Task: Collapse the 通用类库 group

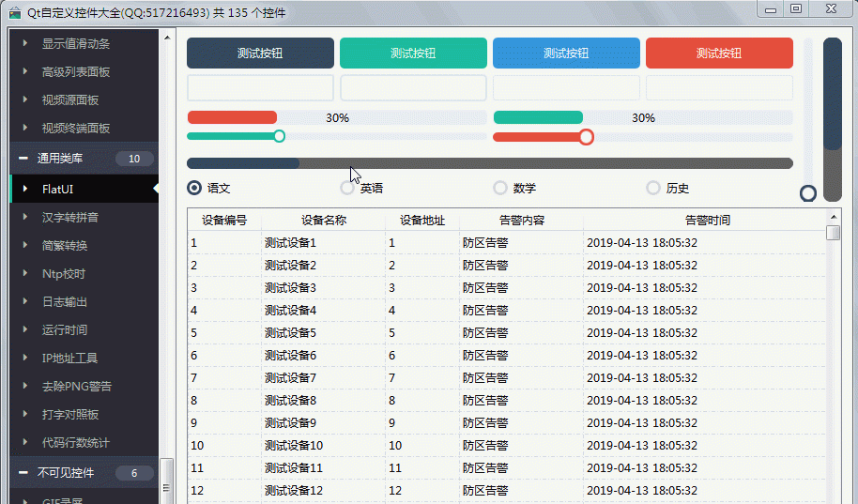Action: [x=23, y=159]
